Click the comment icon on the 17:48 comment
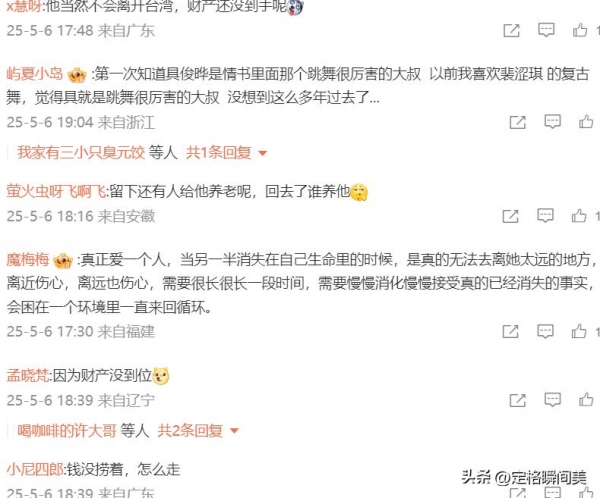Image resolution: width=600 pixels, height=498 pixels. point(546,30)
